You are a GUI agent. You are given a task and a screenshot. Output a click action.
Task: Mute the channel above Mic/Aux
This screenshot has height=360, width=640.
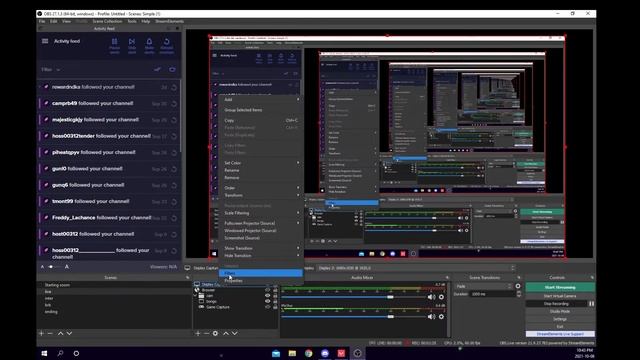[x=431, y=297]
